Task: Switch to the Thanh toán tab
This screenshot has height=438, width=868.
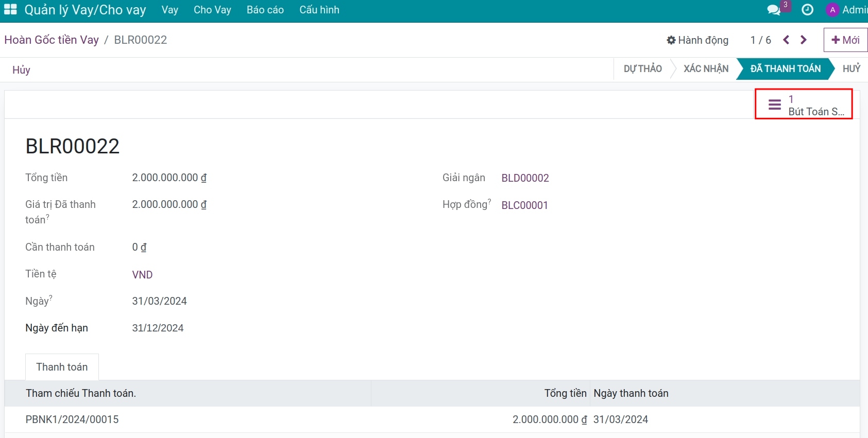Action: click(x=62, y=367)
